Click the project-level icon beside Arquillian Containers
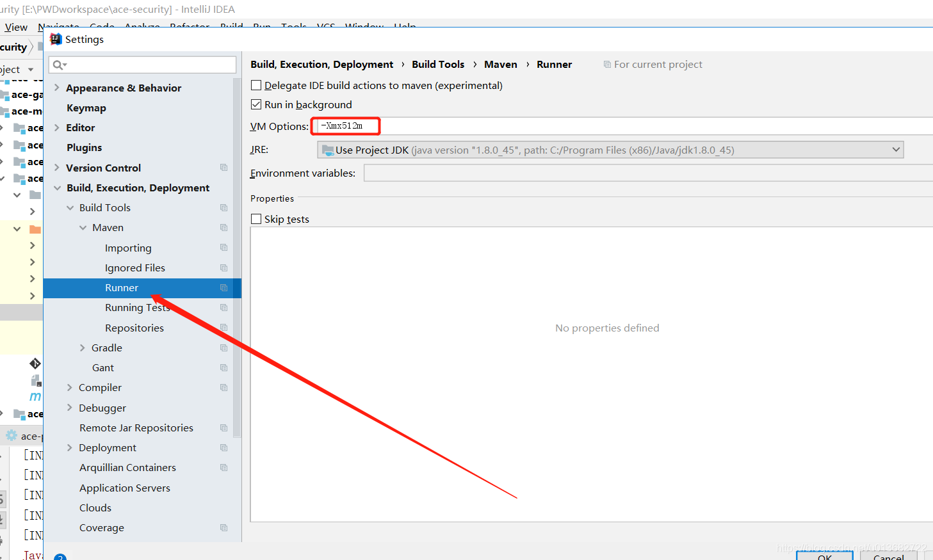This screenshot has height=560, width=933. point(223,467)
